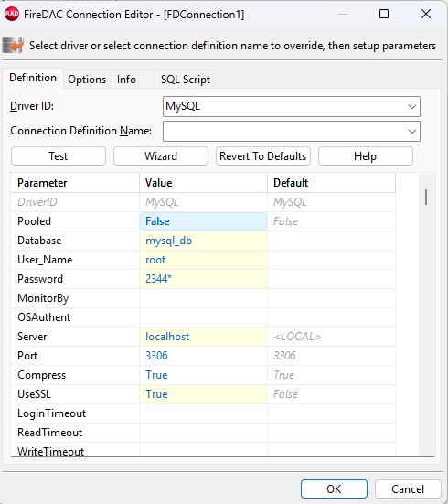
Task: Select the Database parameter label
Action: pyautogui.click(x=39, y=241)
